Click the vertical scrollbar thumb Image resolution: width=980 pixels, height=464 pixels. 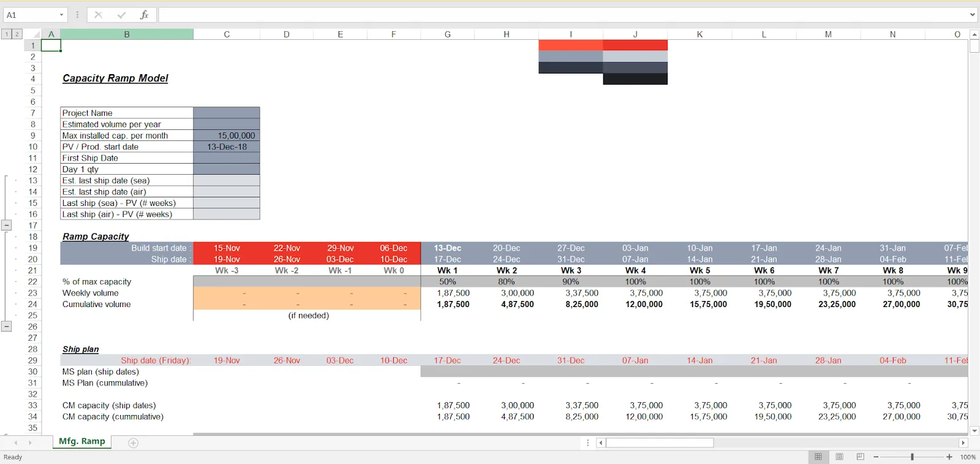[x=974, y=46]
